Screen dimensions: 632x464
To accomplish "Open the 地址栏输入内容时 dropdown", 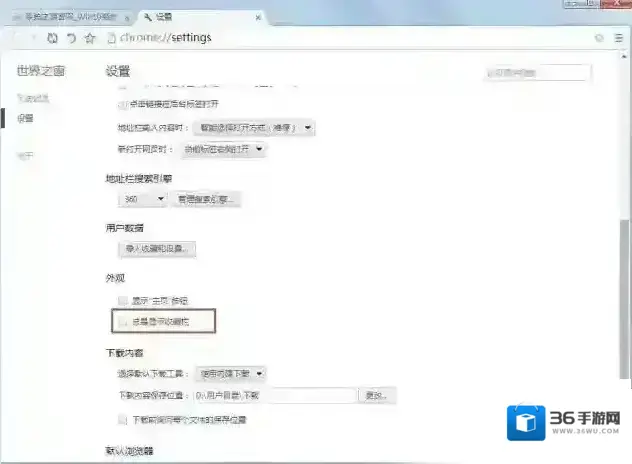I will click(x=254, y=128).
